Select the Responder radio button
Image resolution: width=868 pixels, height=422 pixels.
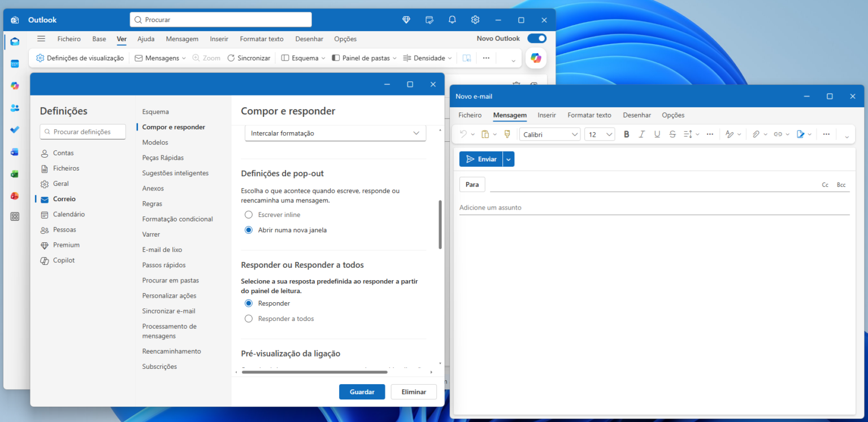249,303
